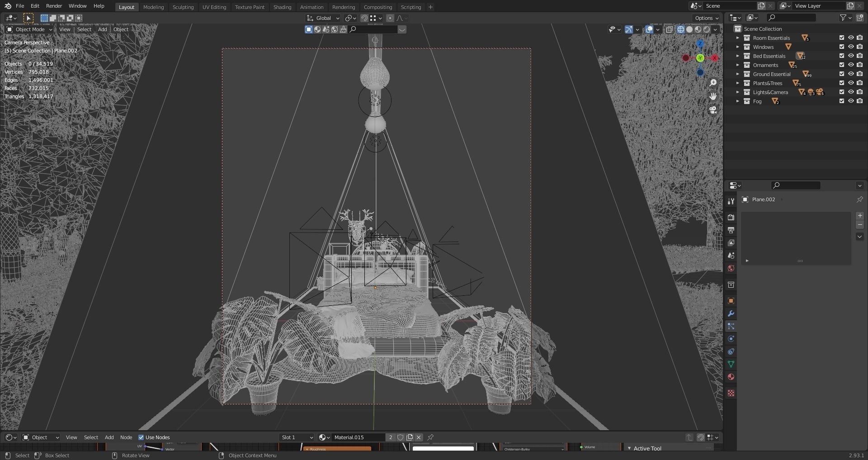Unlink Material.015 with the X button
868x460 pixels.
coord(419,437)
